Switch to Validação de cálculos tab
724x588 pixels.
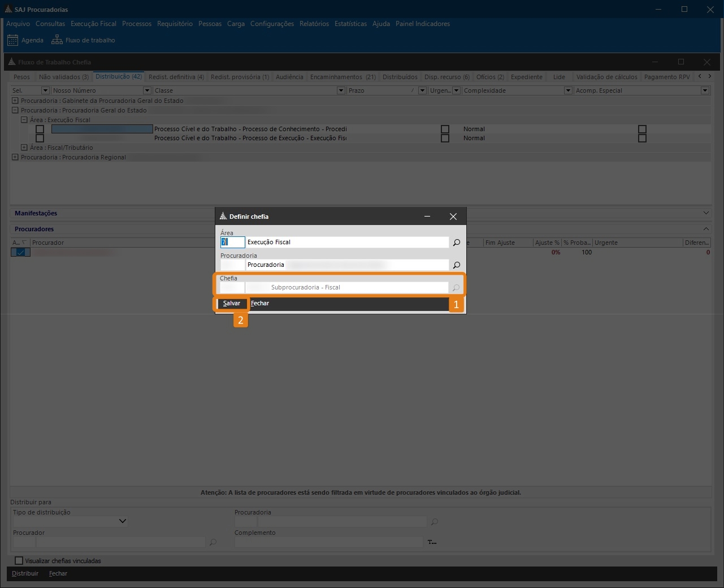coord(606,77)
